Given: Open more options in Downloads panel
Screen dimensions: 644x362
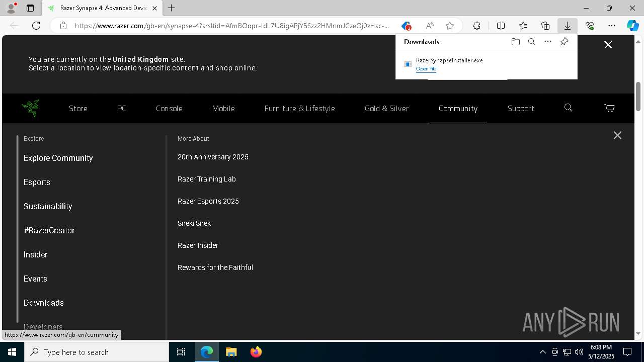Looking at the screenshot, I should pyautogui.click(x=548, y=42).
